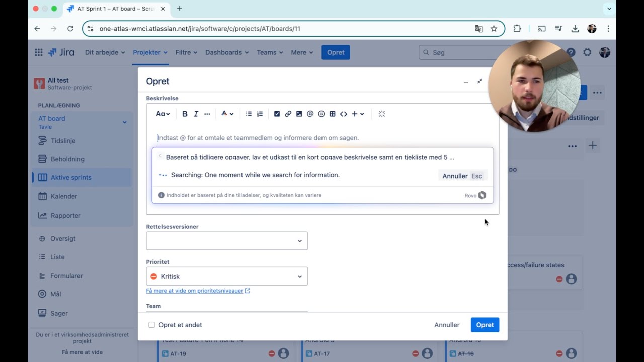This screenshot has width=644, height=362.
Task: Reload the browser page
Action: [70, 29]
